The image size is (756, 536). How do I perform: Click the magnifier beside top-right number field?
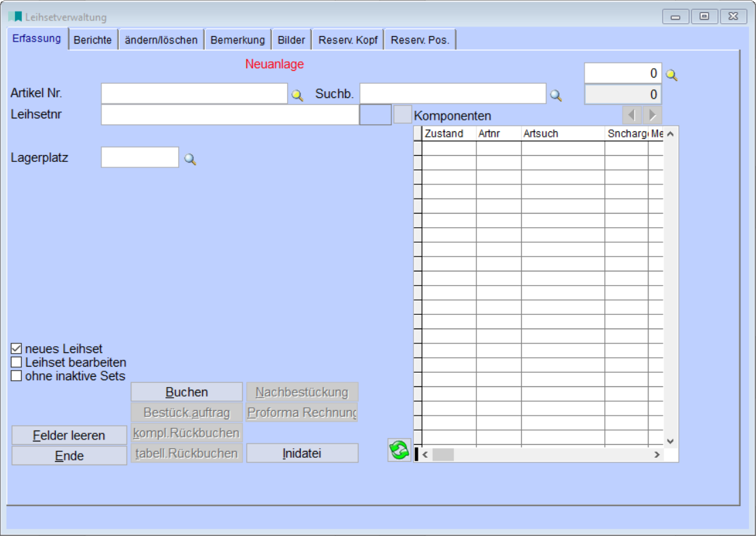(672, 75)
